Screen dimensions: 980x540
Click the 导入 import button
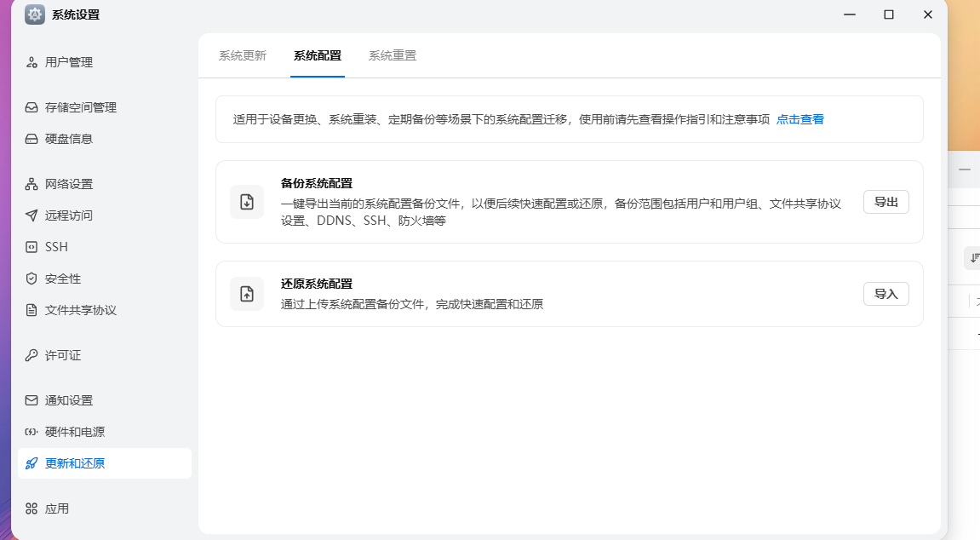tap(885, 294)
